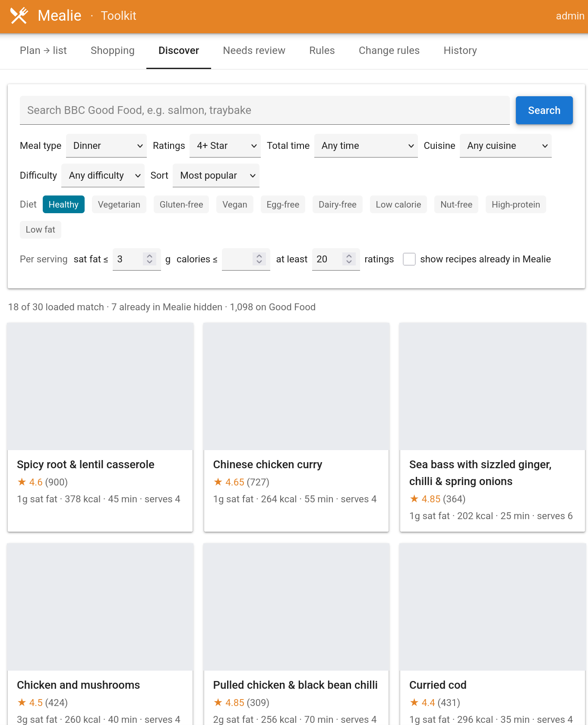Open the Chinese chicken curry title
Image resolution: width=588 pixels, height=725 pixels.
pyautogui.click(x=268, y=465)
